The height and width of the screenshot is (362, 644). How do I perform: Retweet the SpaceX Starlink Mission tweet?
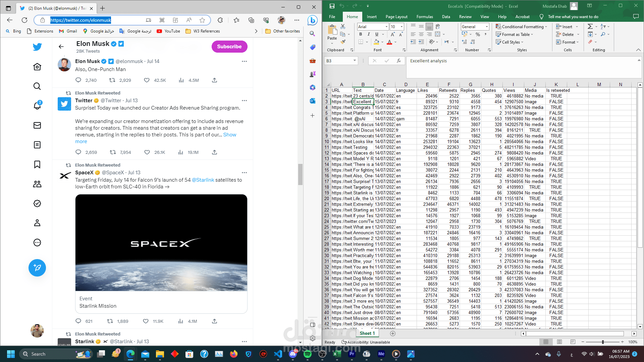[110, 321]
